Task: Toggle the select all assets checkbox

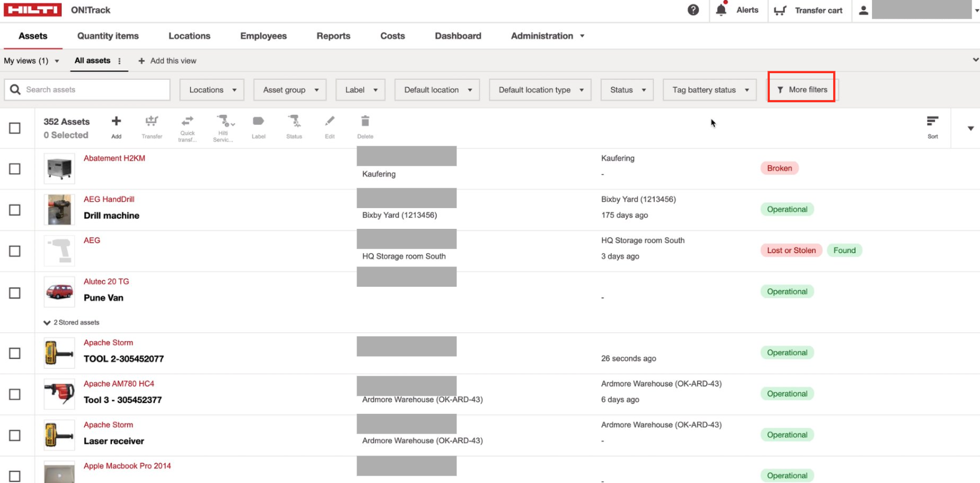Action: [15, 128]
